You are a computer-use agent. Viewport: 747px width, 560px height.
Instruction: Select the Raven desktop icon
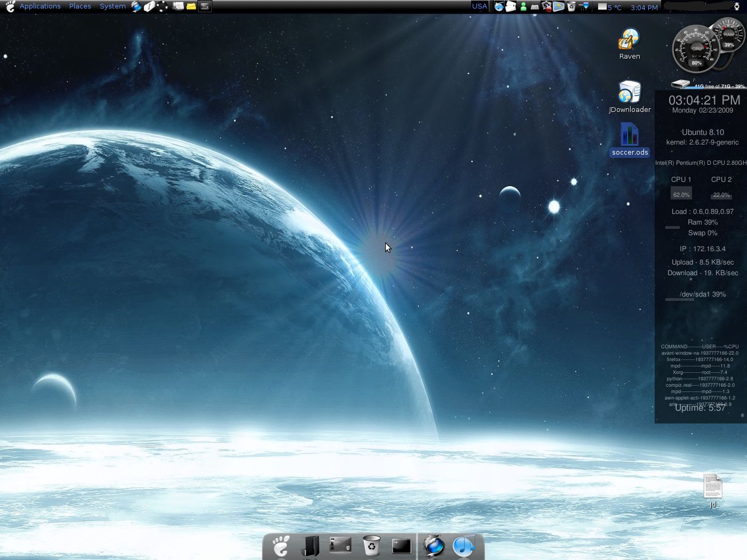[630, 44]
